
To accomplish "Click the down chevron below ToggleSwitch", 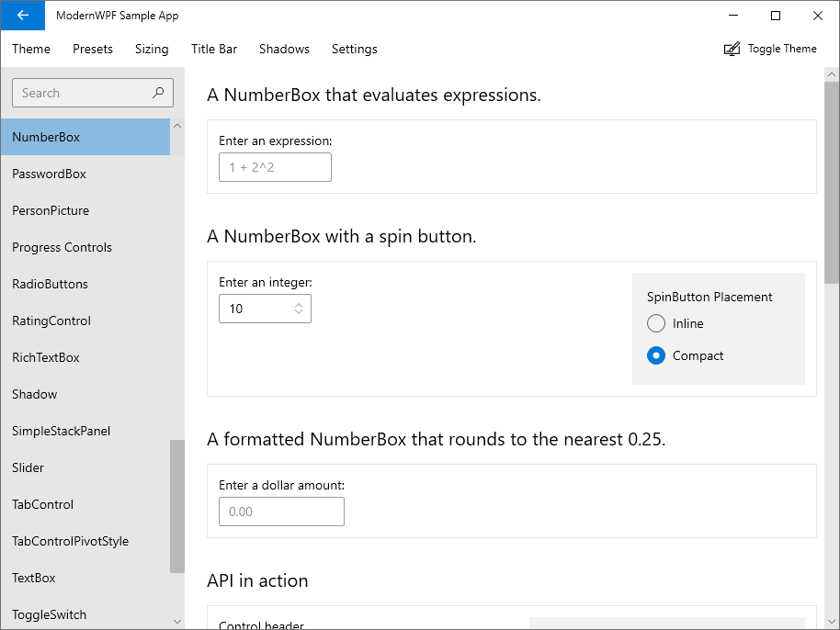I will [x=176, y=621].
